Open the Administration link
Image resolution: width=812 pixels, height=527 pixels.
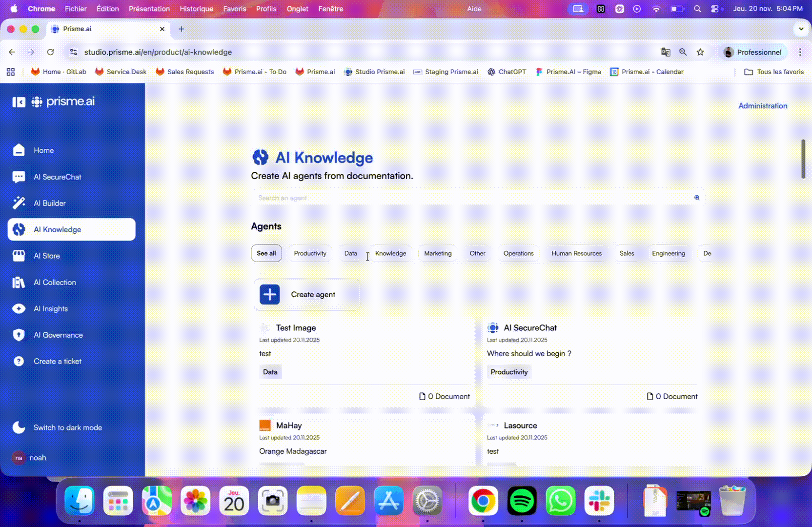[763, 106]
